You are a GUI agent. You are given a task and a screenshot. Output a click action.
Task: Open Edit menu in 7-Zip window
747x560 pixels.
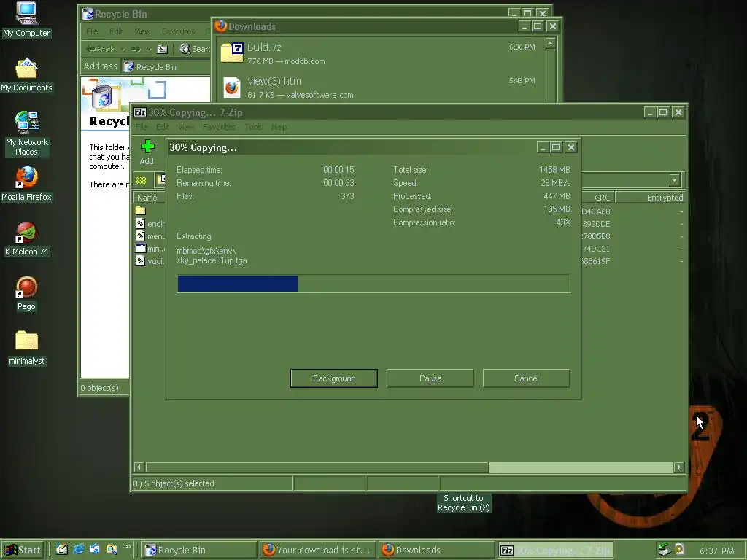tap(163, 127)
